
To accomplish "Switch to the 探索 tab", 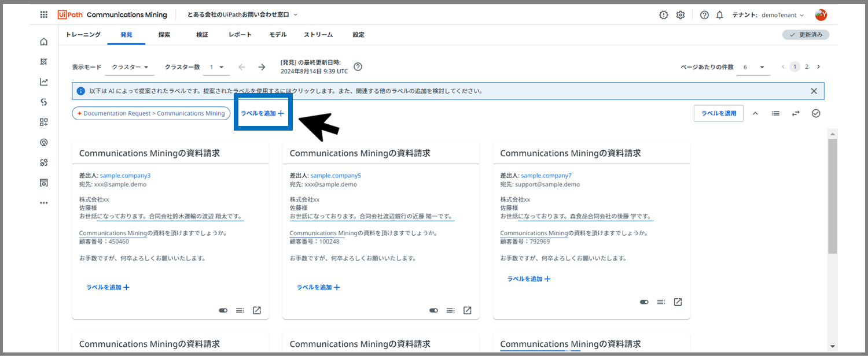I will coord(164,35).
